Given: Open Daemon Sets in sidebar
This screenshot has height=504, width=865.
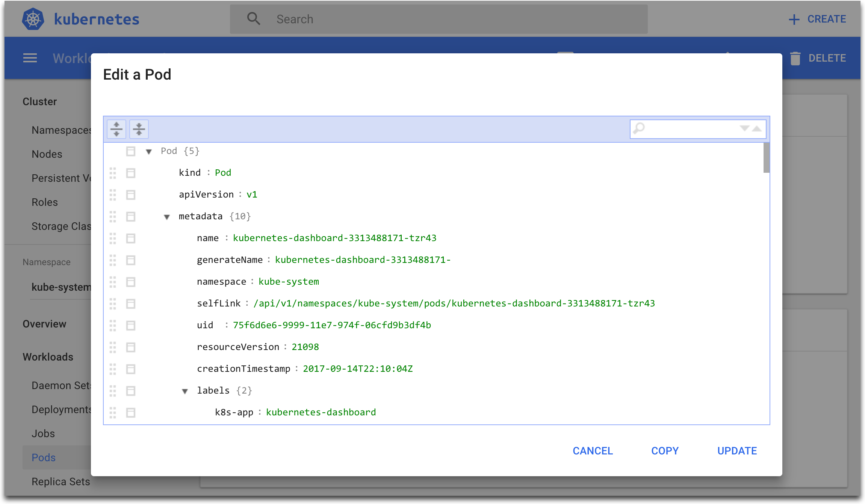Looking at the screenshot, I should [x=62, y=386].
